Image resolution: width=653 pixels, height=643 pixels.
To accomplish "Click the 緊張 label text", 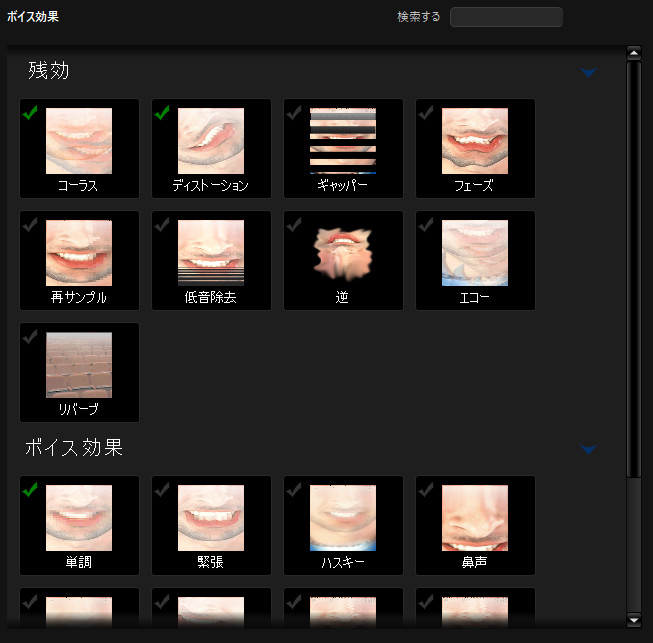I will click(211, 562).
